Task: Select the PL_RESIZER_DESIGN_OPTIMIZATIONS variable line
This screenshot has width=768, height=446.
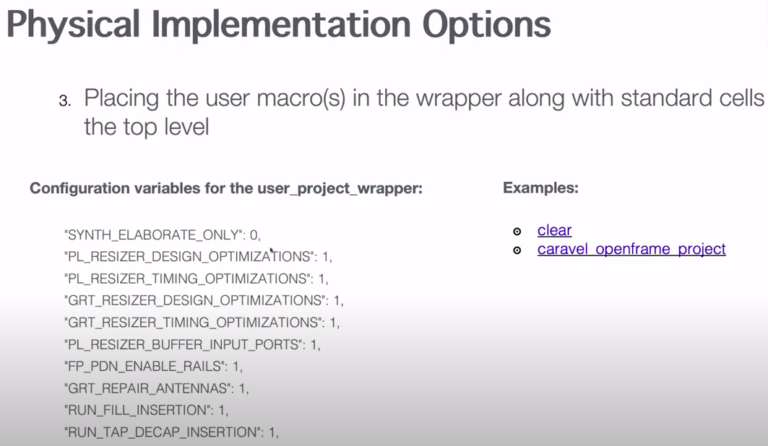Action: pyautogui.click(x=197, y=257)
